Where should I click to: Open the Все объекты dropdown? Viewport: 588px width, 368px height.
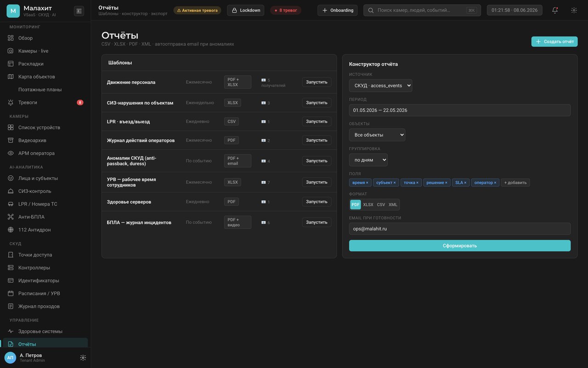coord(377,135)
